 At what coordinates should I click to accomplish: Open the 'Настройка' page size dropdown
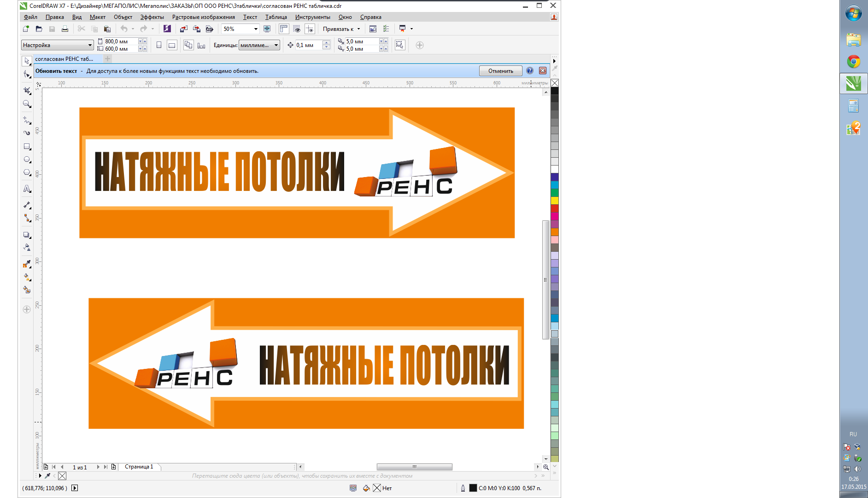click(x=90, y=45)
